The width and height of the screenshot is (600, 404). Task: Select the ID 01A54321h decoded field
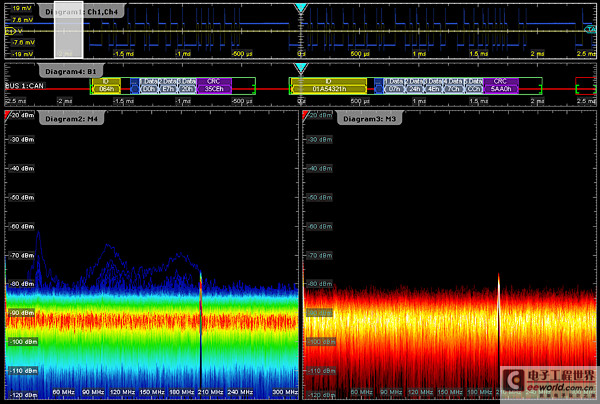pyautogui.click(x=329, y=86)
